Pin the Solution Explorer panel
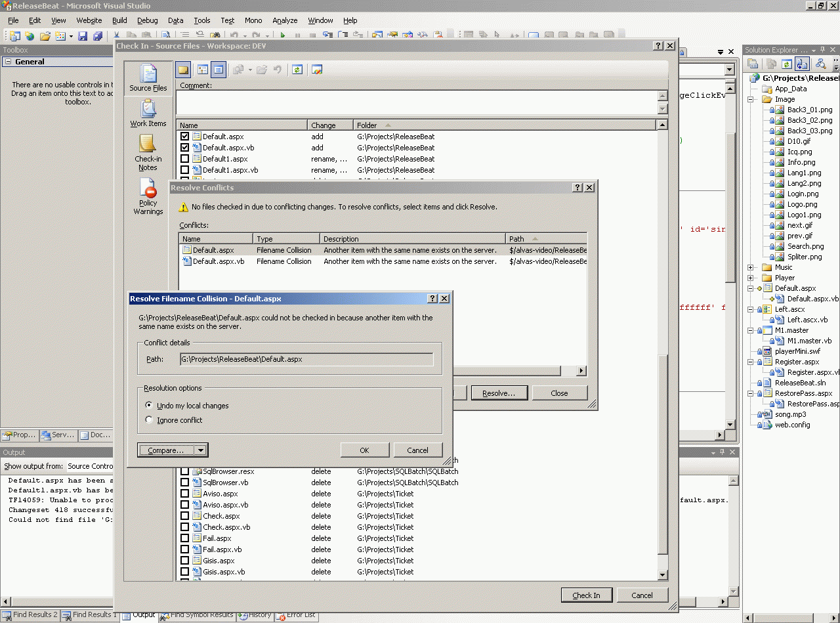Screen dimensions: 840x623 [823, 51]
